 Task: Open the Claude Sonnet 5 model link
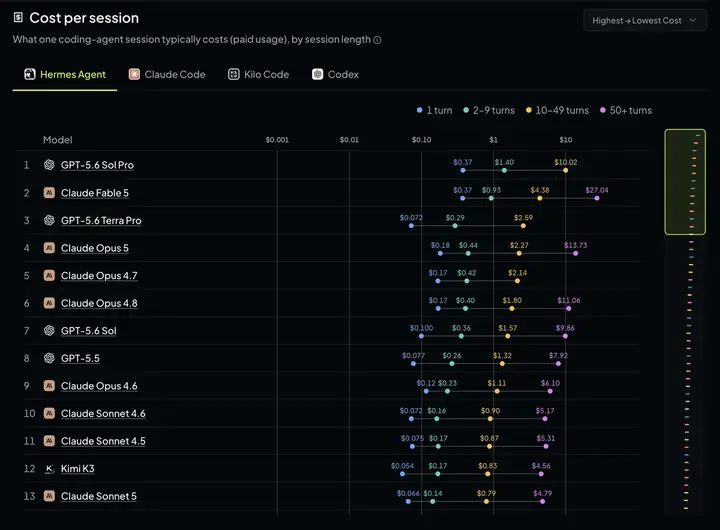tap(99, 496)
